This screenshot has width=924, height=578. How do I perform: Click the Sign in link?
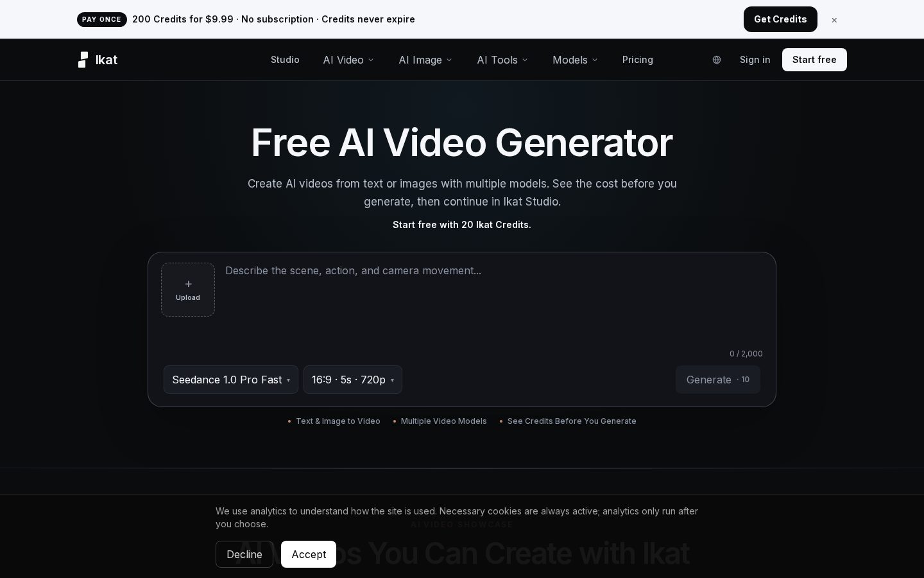click(x=755, y=60)
